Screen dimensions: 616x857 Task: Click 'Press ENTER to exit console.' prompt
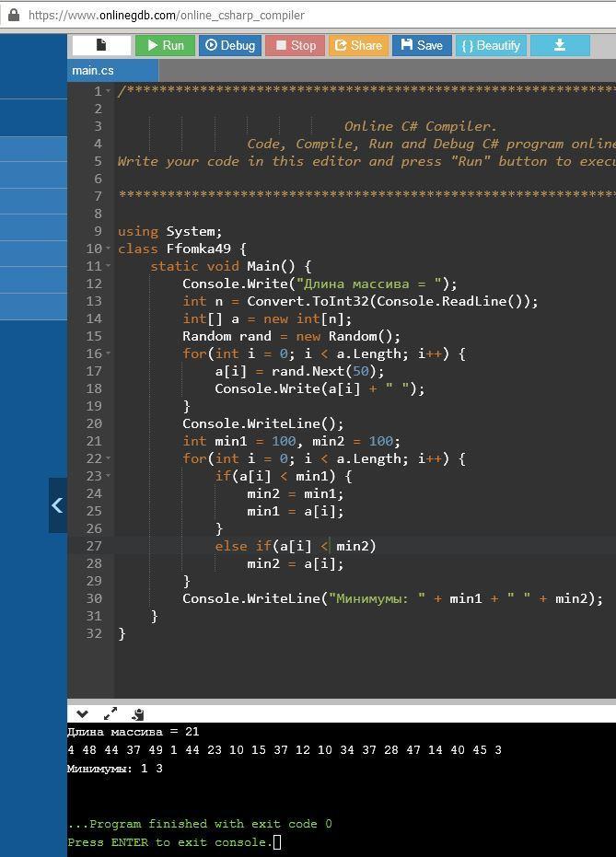click(170, 842)
